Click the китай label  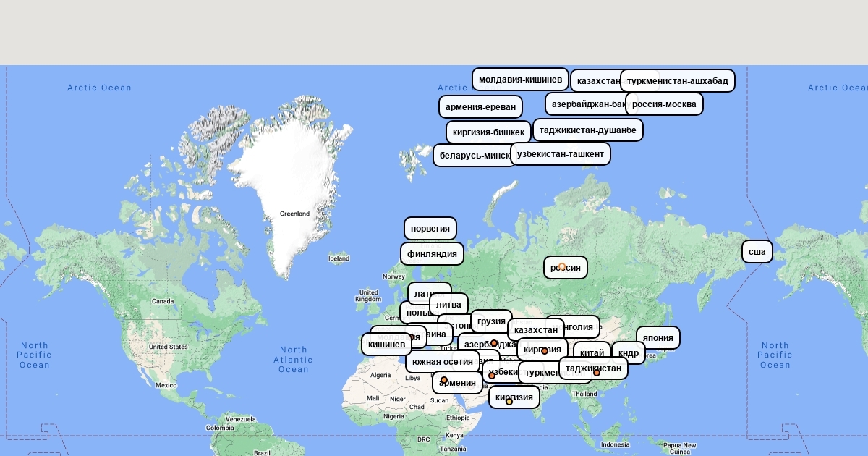tap(592, 352)
